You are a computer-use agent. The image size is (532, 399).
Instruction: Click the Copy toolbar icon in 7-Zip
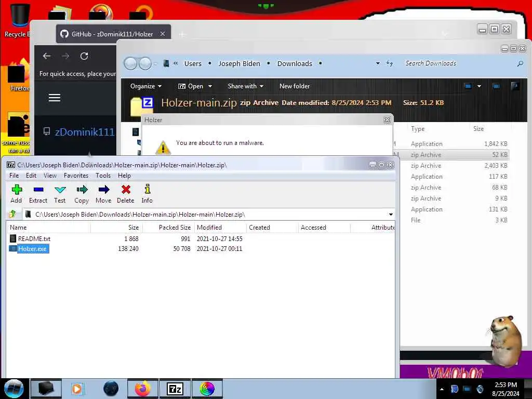[82, 194]
